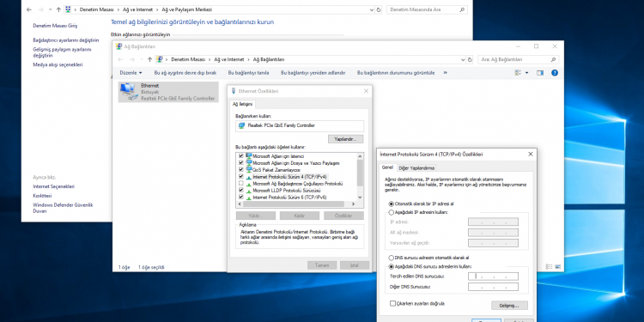Image resolution: width=644 pixels, height=322 pixels.
Task: Click the Gelişmiş button in IPv4 properties
Action: [509, 306]
